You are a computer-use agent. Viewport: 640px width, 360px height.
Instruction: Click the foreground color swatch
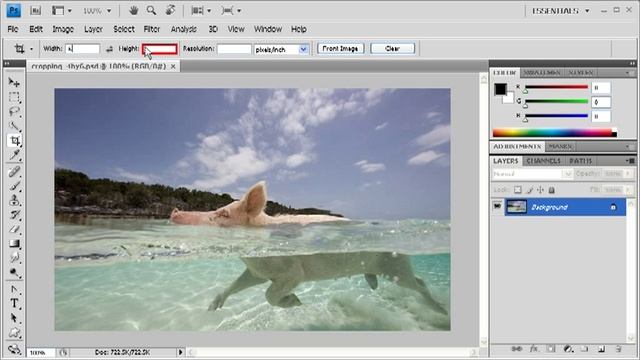(x=500, y=89)
